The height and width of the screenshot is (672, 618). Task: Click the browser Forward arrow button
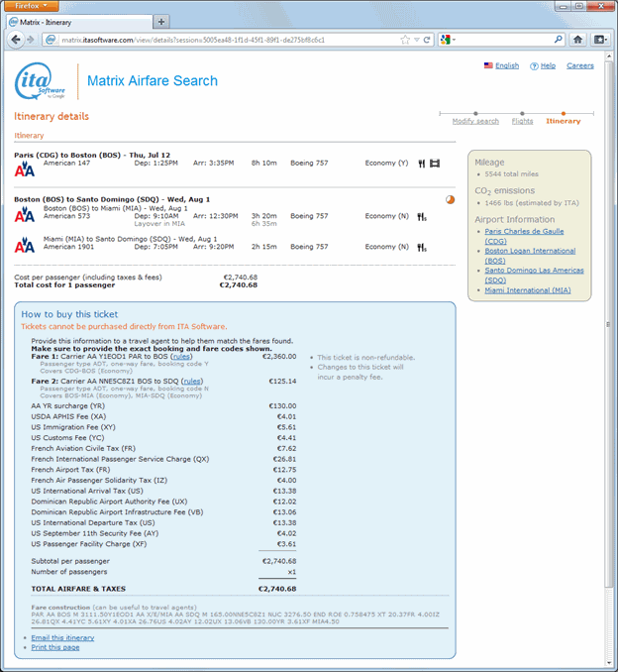click(x=31, y=40)
